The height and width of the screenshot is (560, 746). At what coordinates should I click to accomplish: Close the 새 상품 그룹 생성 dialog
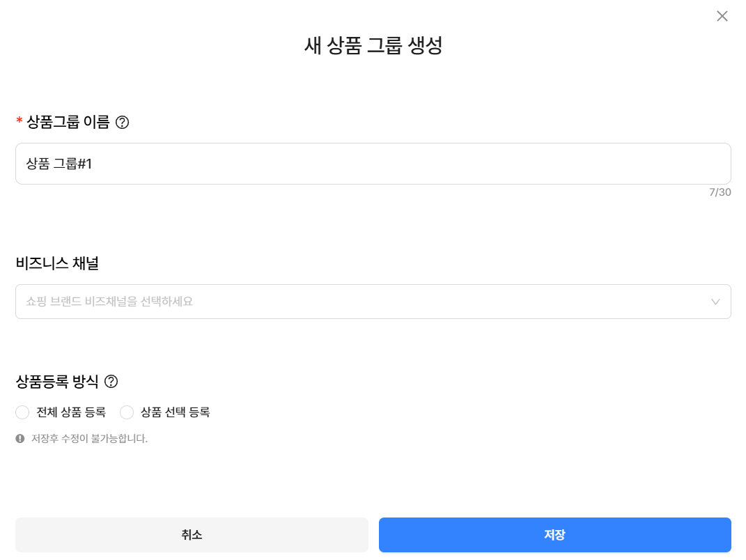coord(722,16)
